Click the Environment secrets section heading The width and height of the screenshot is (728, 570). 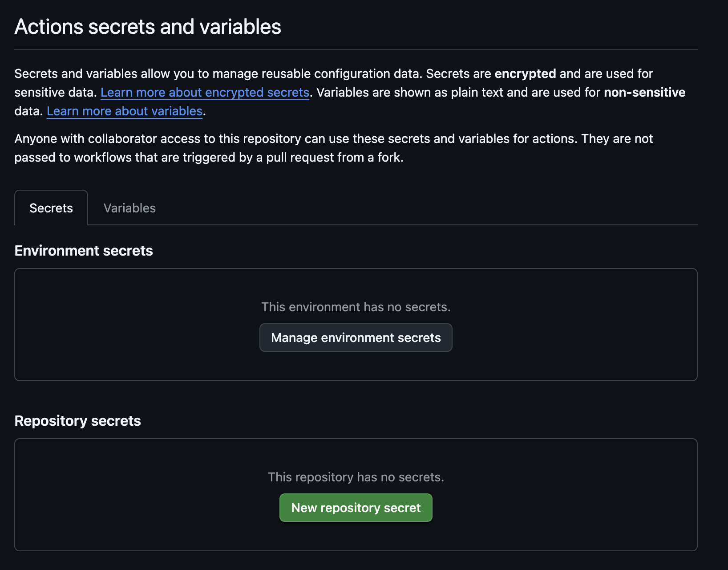coord(84,250)
